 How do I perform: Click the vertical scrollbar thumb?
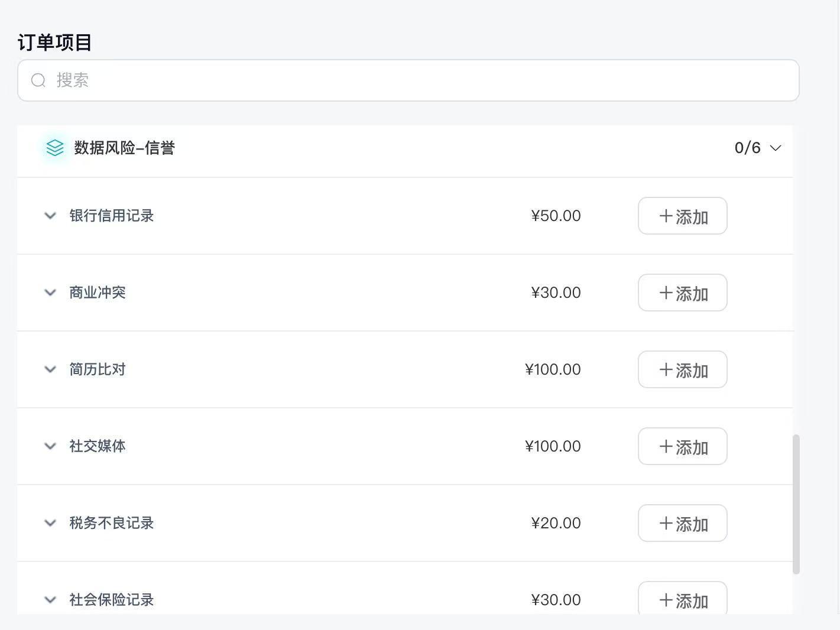click(x=796, y=504)
